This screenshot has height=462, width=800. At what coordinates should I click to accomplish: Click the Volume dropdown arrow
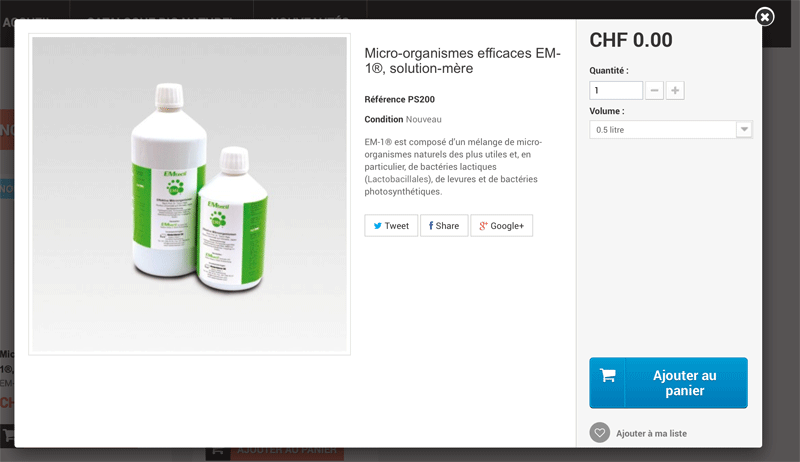744,130
